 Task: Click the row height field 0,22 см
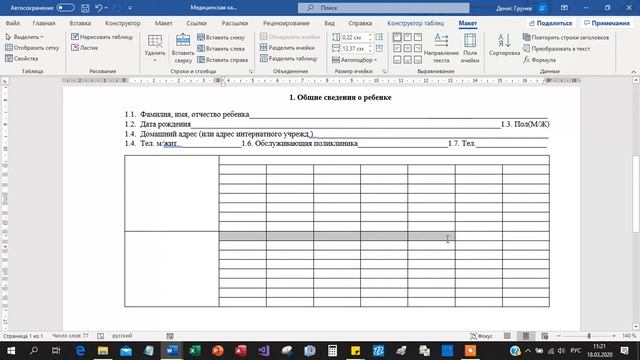pos(354,37)
